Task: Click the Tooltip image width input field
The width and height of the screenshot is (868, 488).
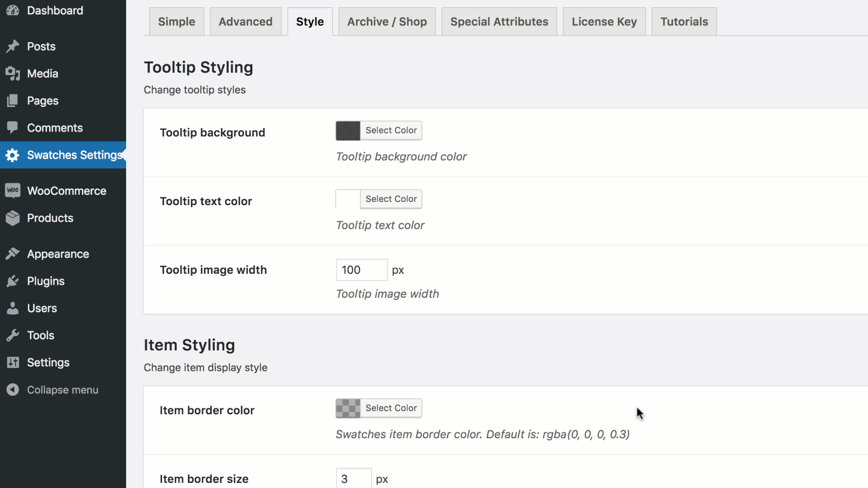Action: point(361,270)
